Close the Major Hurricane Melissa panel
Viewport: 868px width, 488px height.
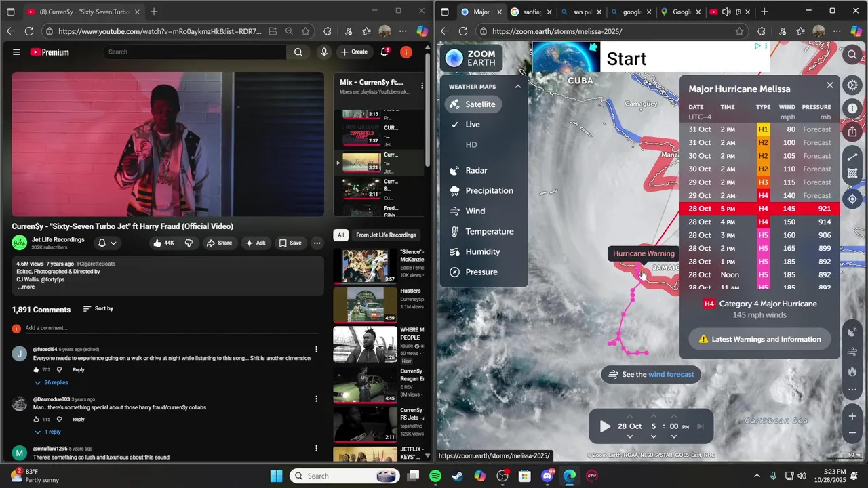point(829,85)
